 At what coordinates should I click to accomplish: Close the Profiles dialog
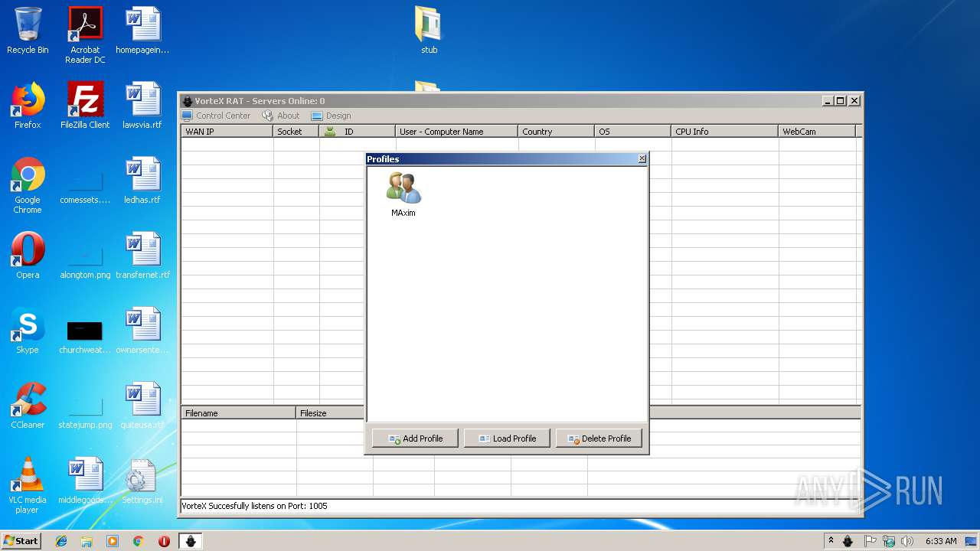(x=642, y=159)
